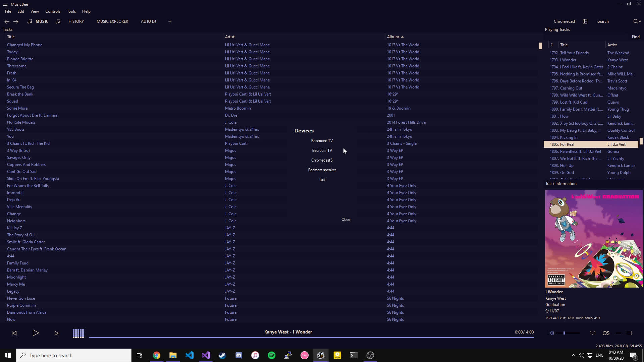Viewport: 644px width, 362px height.
Task: Open OBS Studio from the taskbar
Action: [x=370, y=355]
